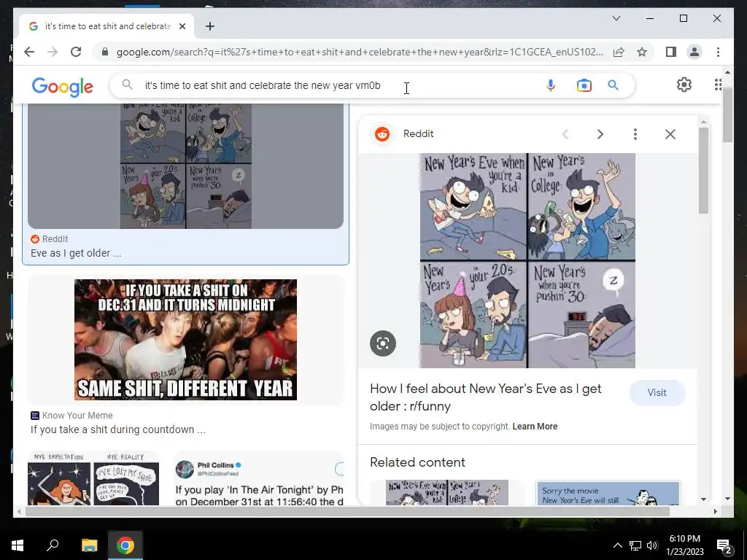Screen dimensions: 747x560
Task: Open NYE Expectation vs Reality comic
Action: (x=93, y=478)
